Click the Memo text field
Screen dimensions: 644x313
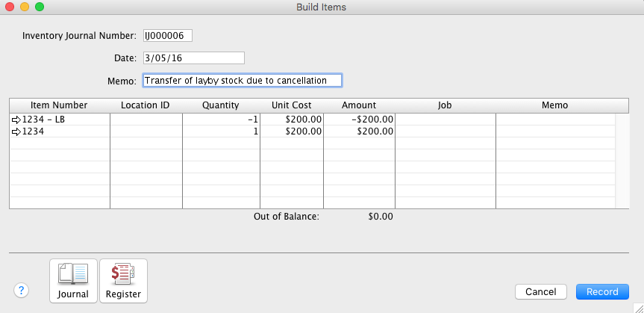click(x=242, y=81)
